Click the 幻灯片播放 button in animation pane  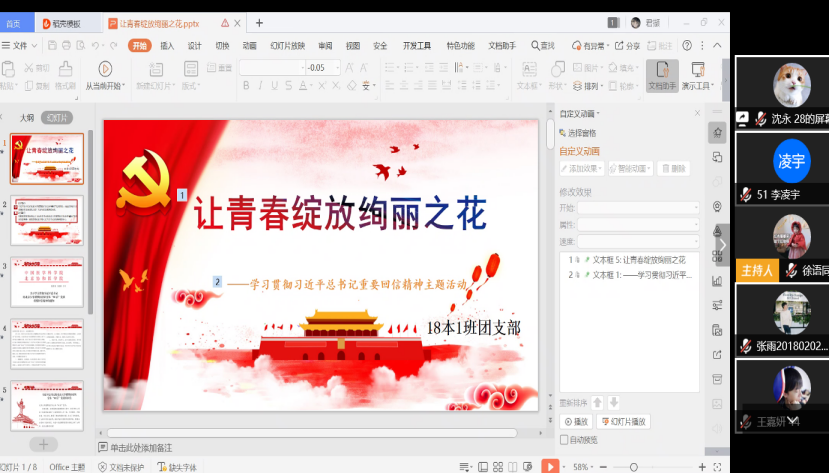(625, 422)
